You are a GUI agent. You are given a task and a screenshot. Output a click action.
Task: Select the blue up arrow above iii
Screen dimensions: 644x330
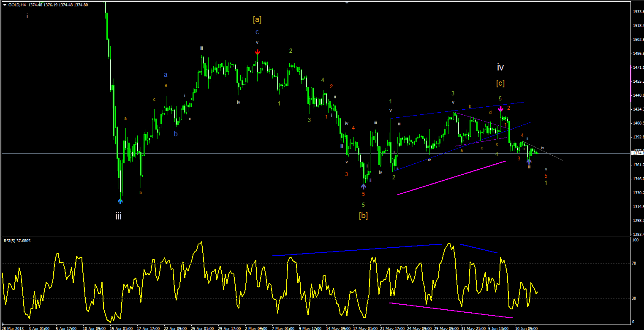[x=120, y=201]
